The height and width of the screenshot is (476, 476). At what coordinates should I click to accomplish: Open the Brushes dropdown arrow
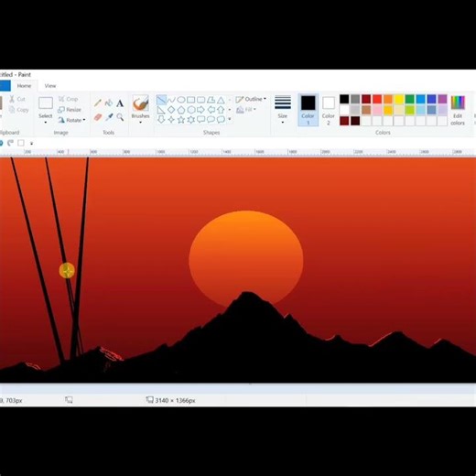(x=140, y=123)
